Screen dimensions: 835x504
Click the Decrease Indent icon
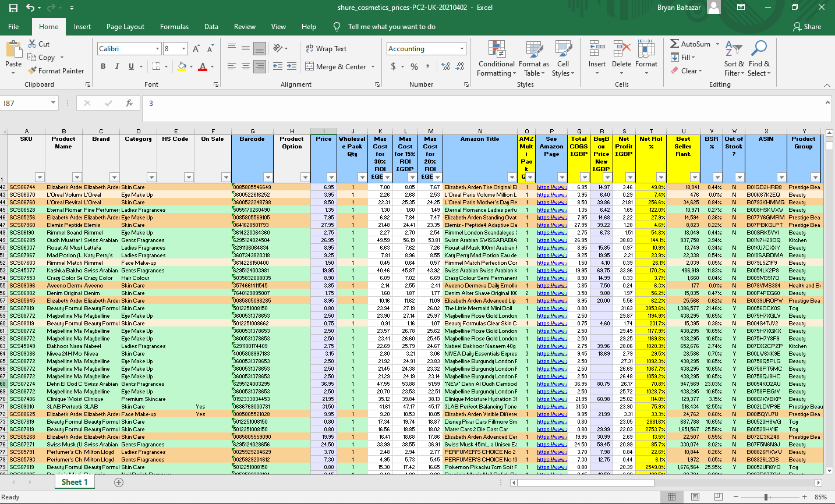tap(277, 66)
